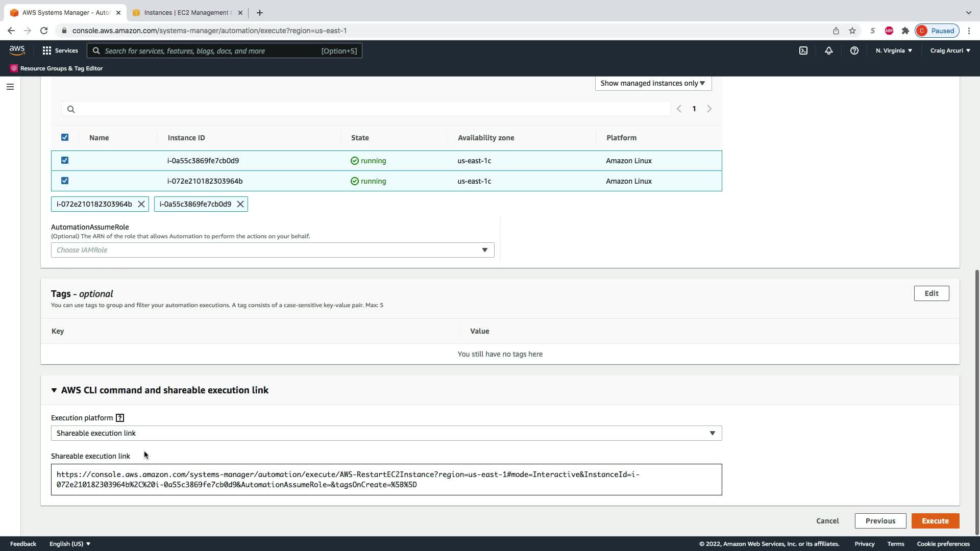Click the AWS logo home icon
This screenshot has height=551, width=980.
coord(17,50)
